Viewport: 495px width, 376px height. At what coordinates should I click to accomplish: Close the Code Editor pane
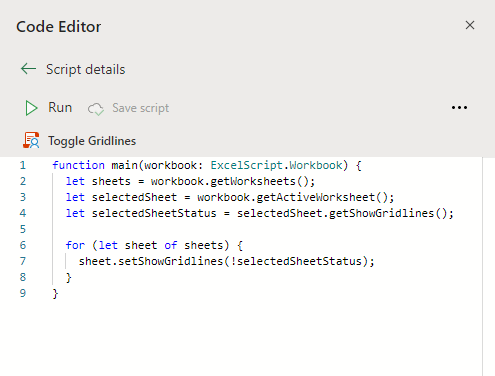(470, 25)
